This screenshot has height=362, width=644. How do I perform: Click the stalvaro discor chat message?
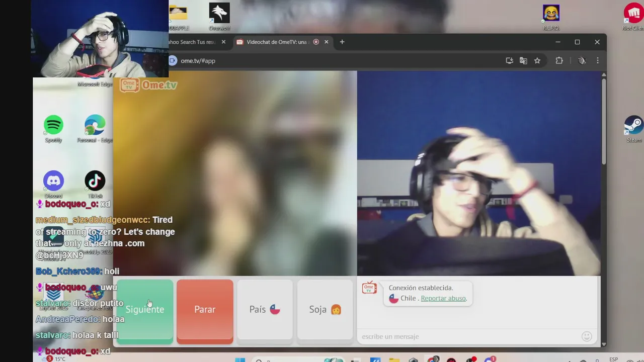[79, 303]
